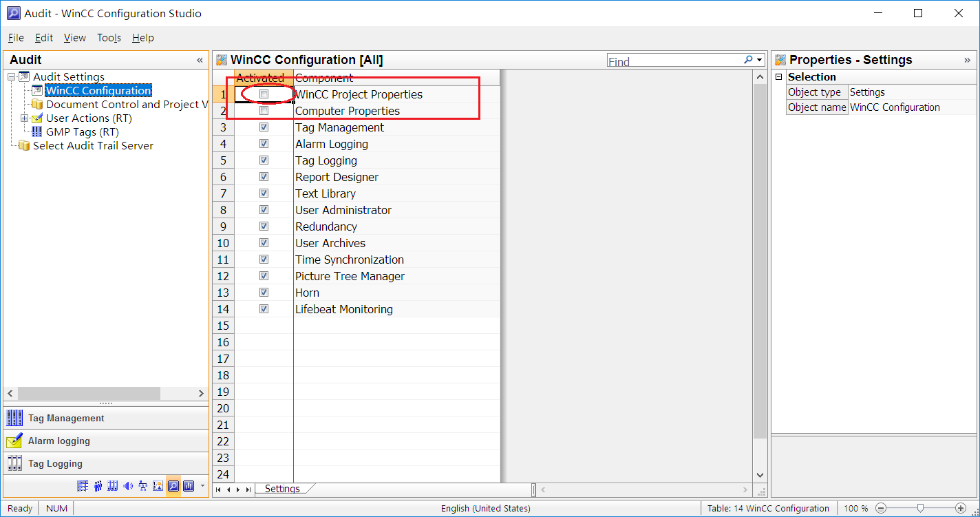Uncheck Redundancy activated checkbox

point(264,226)
